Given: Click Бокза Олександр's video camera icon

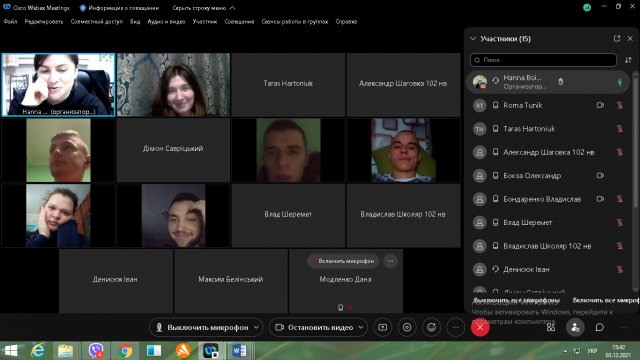Looking at the screenshot, I should [x=600, y=176].
